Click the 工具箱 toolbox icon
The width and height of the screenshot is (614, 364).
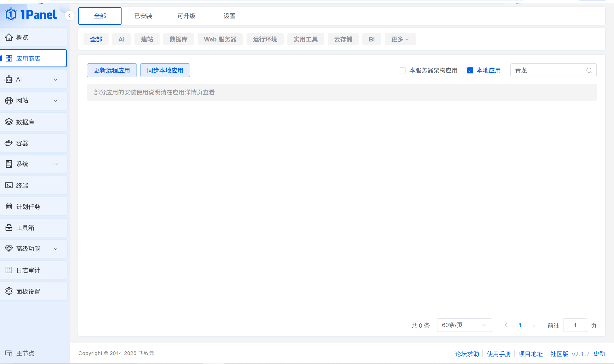pos(9,228)
